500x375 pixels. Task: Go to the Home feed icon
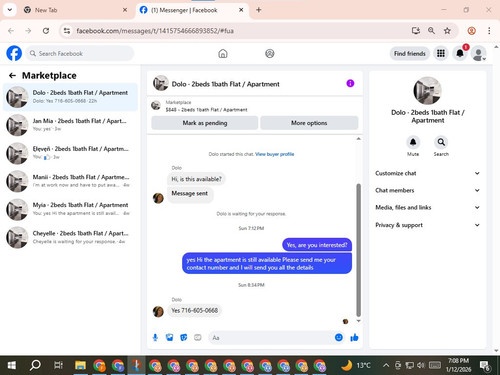click(x=223, y=53)
